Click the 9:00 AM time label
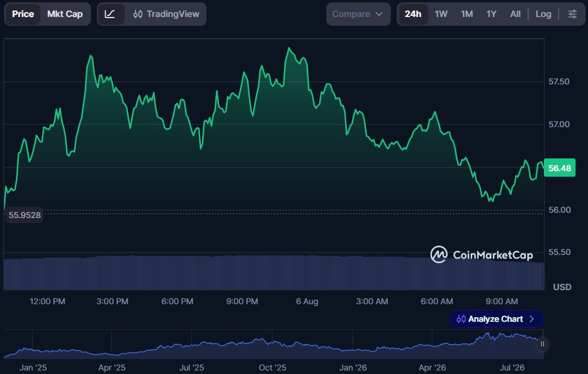This screenshot has height=374, width=588. [x=501, y=301]
